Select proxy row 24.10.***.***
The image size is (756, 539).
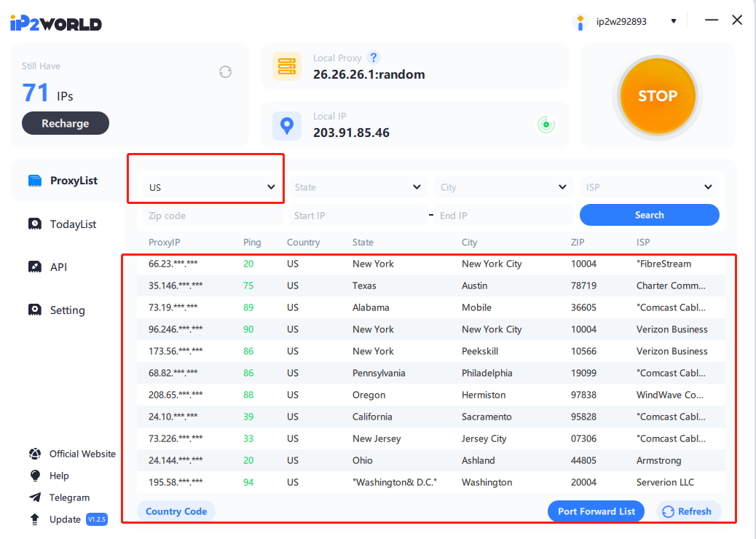(x=431, y=417)
